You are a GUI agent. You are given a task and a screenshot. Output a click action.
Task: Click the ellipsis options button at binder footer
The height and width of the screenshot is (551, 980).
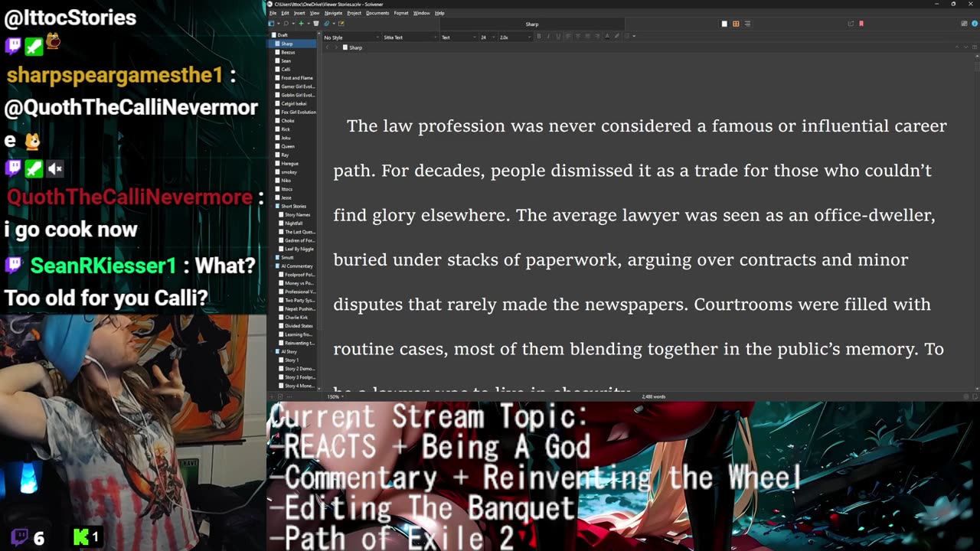point(289,396)
